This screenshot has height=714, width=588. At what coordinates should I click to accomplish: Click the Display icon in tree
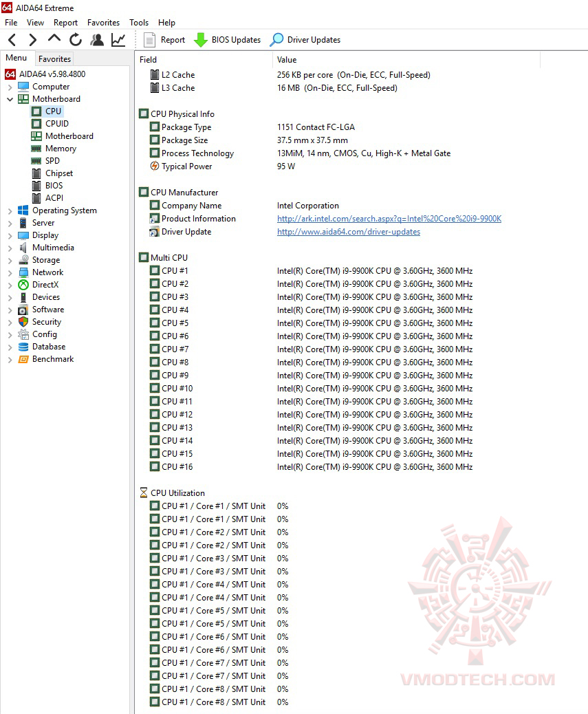(x=23, y=235)
